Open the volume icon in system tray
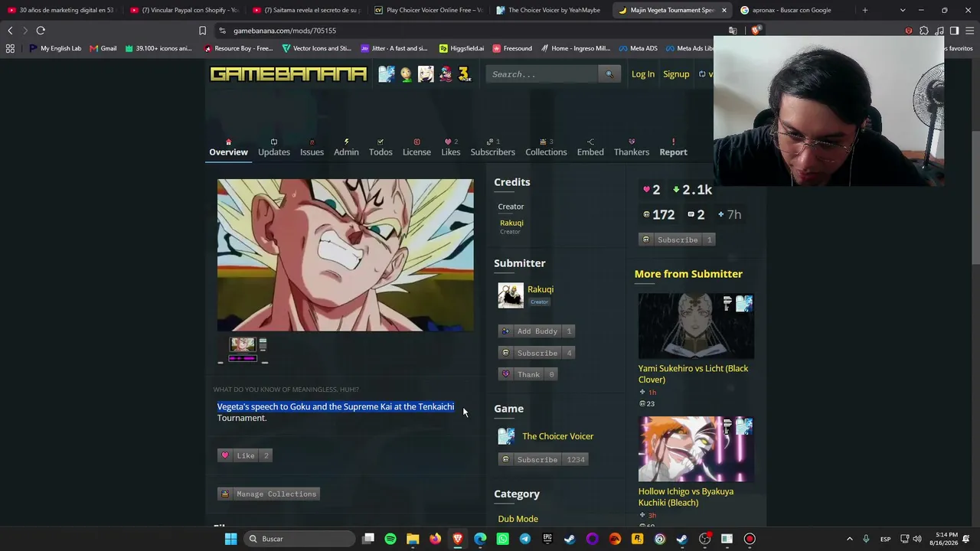980x551 pixels. coord(917,539)
